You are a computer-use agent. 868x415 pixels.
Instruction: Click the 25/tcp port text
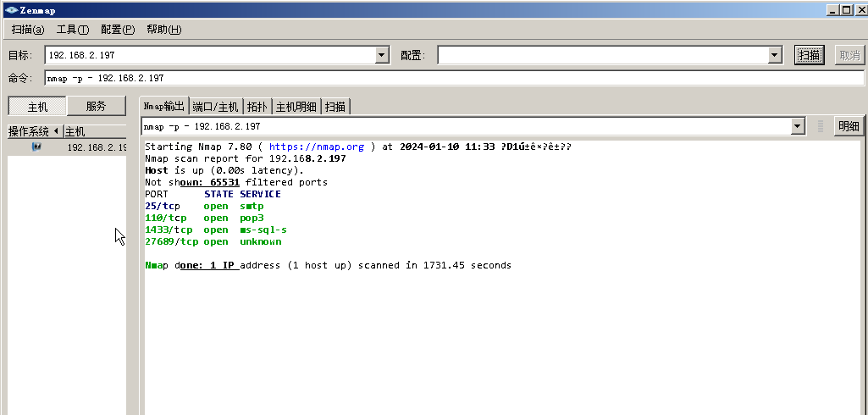[x=163, y=206]
